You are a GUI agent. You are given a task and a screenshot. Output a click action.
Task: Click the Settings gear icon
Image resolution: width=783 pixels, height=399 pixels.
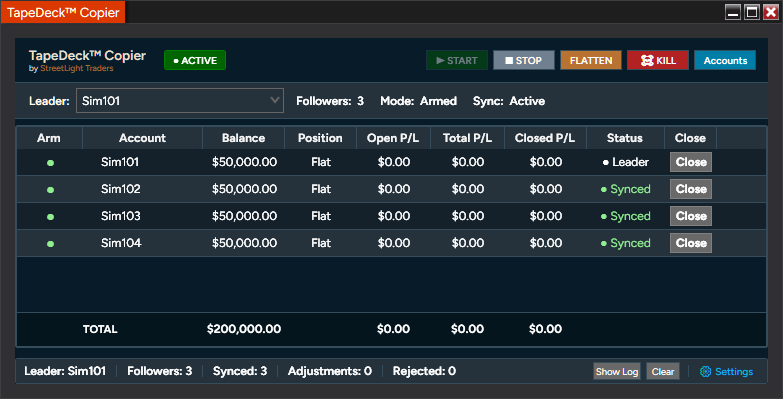[x=705, y=372]
